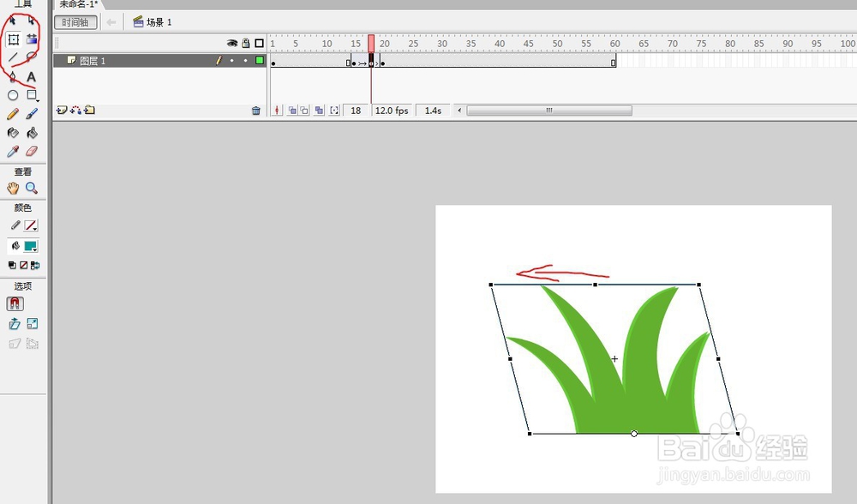
Task: Click the 12.0 fps frame rate
Action: pos(392,111)
